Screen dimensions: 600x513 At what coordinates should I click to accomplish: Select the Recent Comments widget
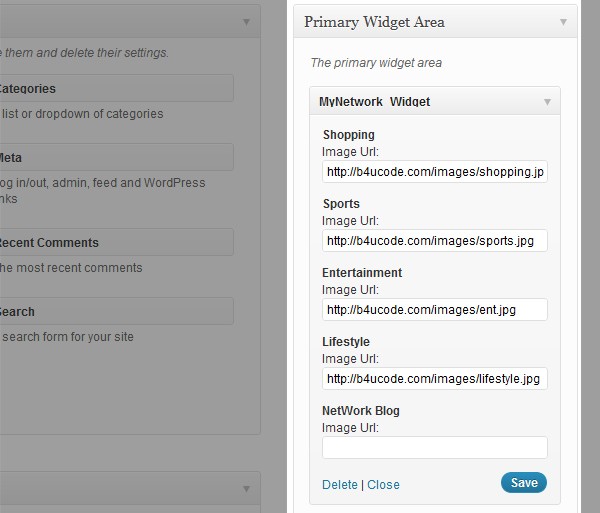pos(116,242)
